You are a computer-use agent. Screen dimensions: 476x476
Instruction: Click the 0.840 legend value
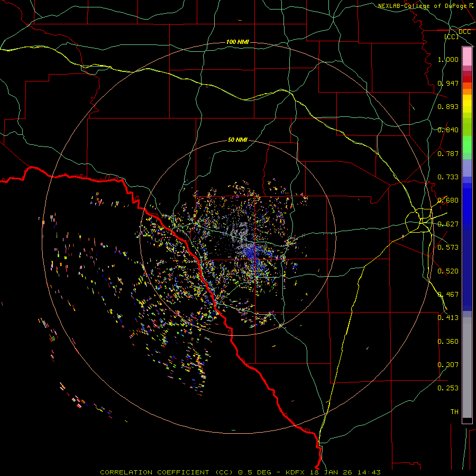(x=448, y=130)
